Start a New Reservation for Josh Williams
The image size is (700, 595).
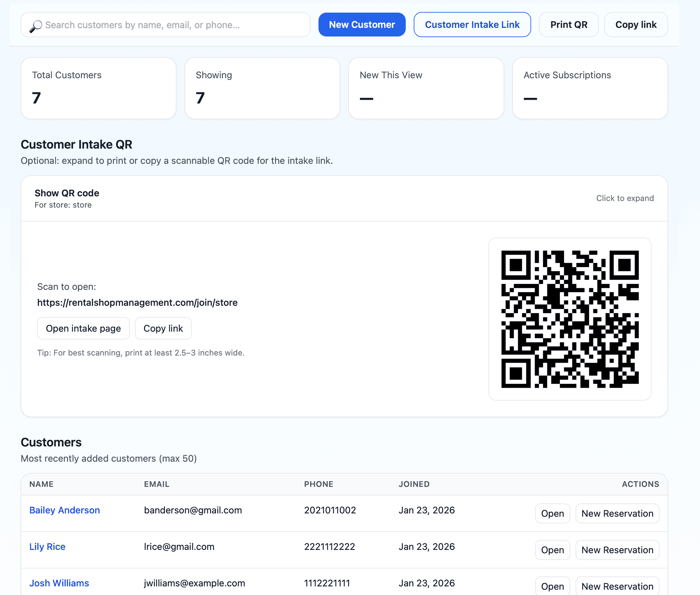[617, 586]
